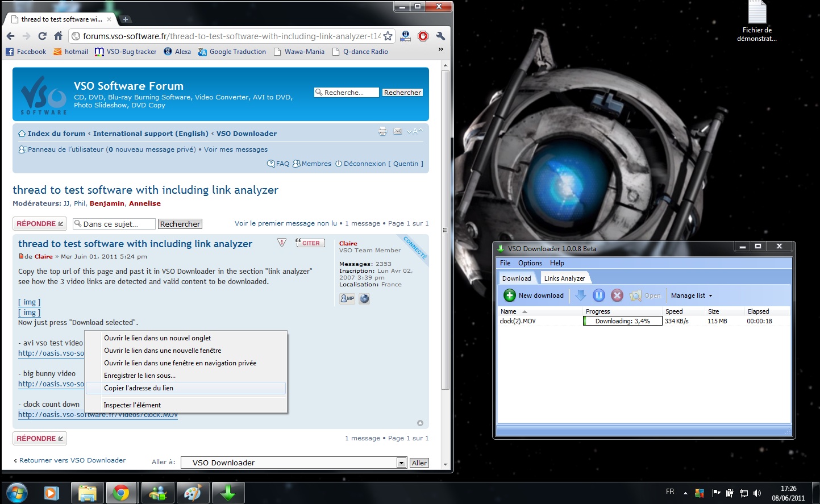Open the Options menu in VSO Downloader
This screenshot has width=820, height=504.
(530, 263)
